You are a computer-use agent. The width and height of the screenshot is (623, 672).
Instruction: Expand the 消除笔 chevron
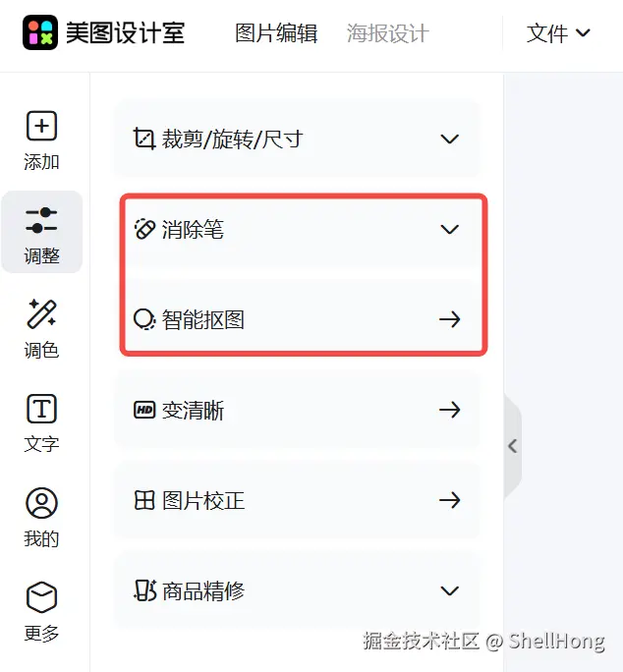[x=450, y=229]
